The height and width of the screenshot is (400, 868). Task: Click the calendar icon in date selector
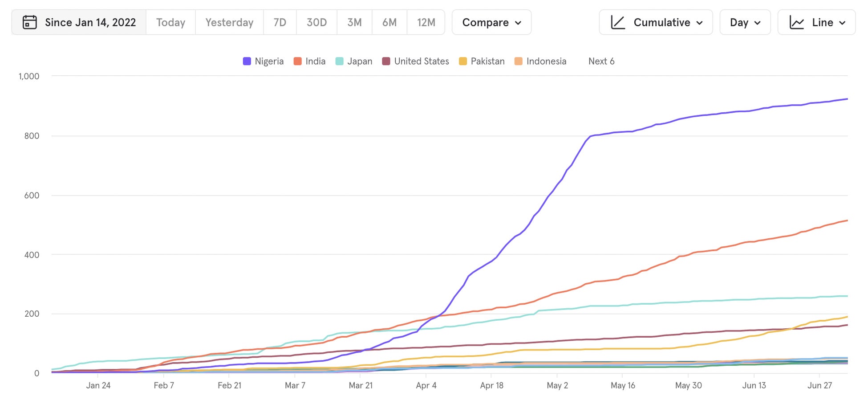[x=29, y=22]
